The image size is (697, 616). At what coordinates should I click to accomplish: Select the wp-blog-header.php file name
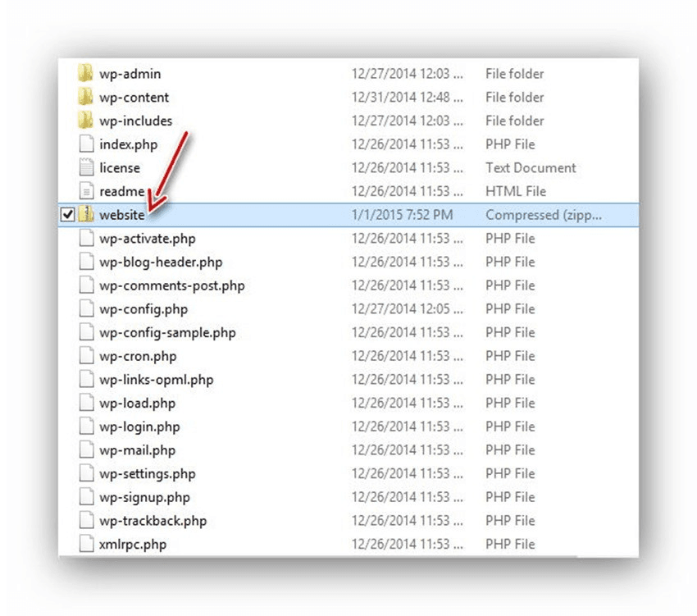pyautogui.click(x=161, y=262)
